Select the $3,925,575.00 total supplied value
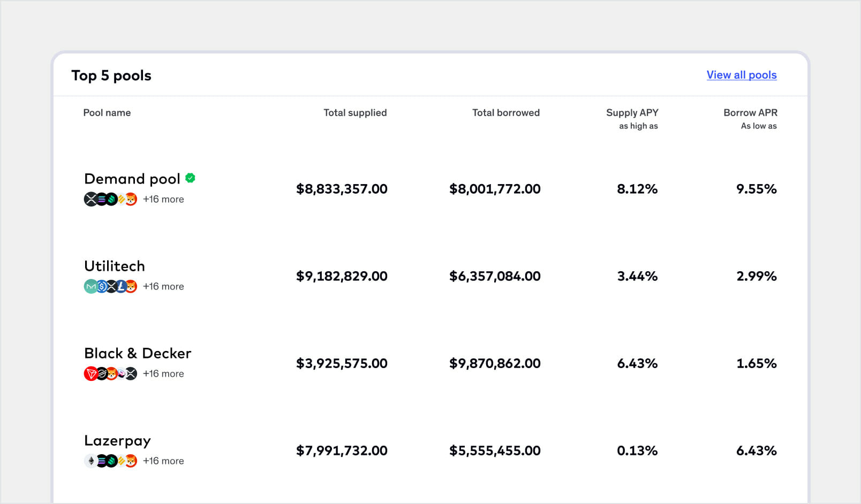This screenshot has height=504, width=861. click(x=342, y=363)
